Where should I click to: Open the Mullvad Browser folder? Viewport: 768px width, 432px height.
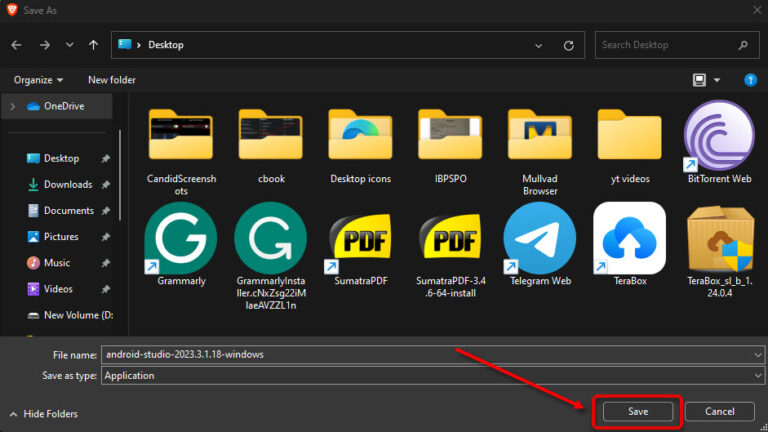(x=540, y=152)
